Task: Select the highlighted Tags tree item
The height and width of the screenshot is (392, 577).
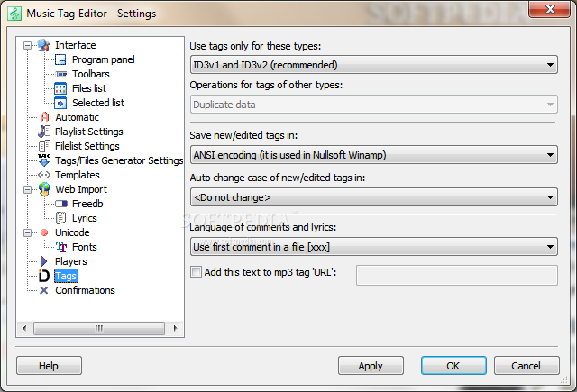Action: [x=66, y=276]
